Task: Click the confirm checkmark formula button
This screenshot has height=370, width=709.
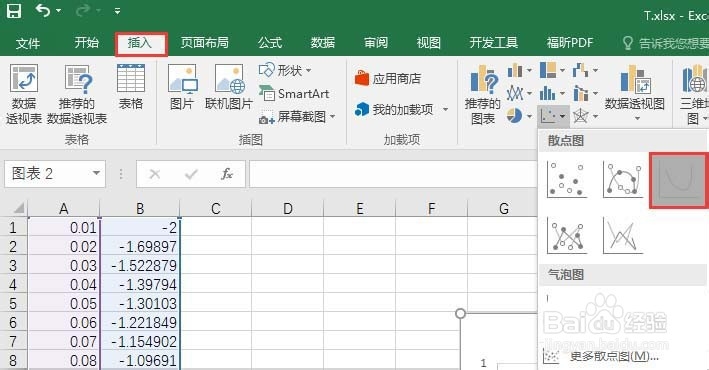Action: [x=191, y=174]
